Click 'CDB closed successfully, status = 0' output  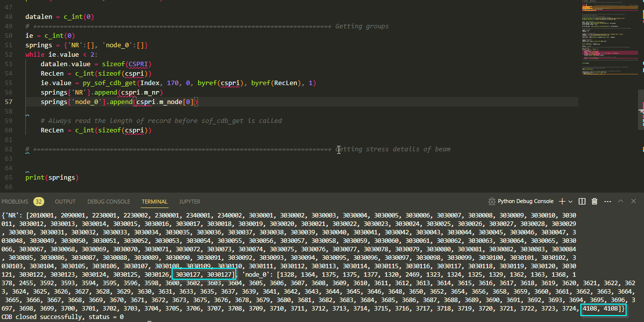pos(63,317)
